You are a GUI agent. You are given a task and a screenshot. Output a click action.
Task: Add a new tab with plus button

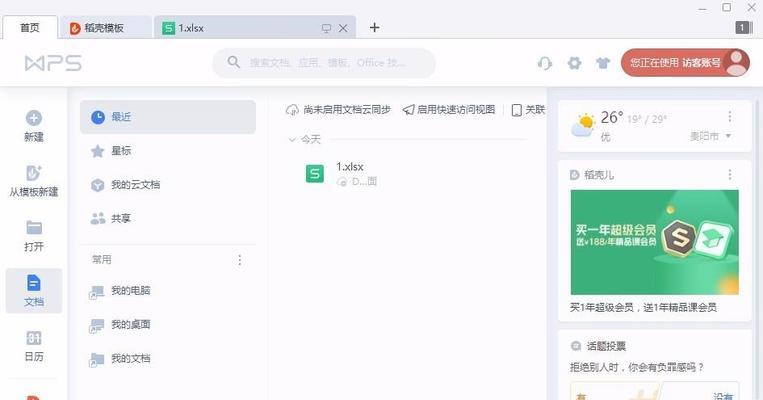click(x=374, y=28)
